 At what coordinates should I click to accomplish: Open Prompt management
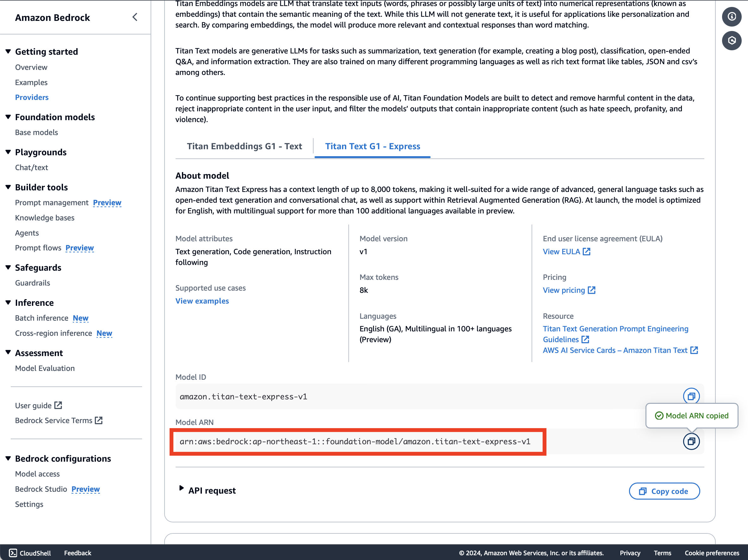click(52, 202)
